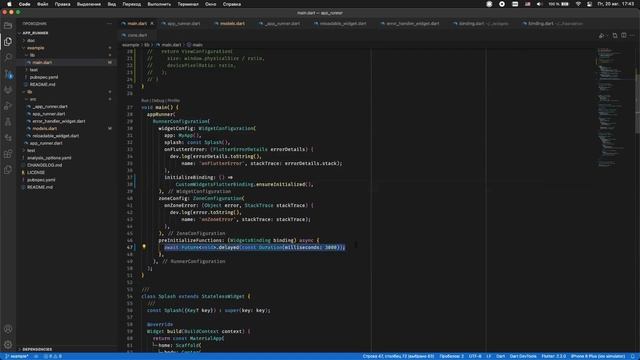Switch to the _app_runner.dart tab
Screen dimensions: 640x360
click(x=282, y=24)
